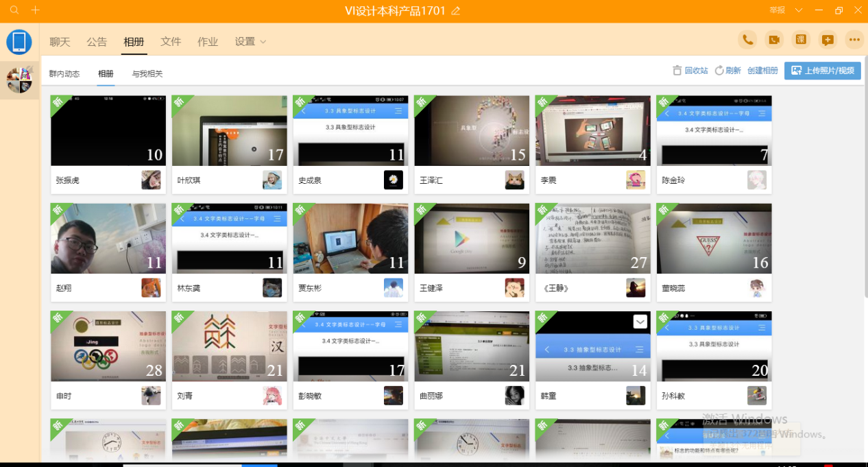Click 申时's avatar icon
The image size is (868, 467).
click(x=151, y=396)
